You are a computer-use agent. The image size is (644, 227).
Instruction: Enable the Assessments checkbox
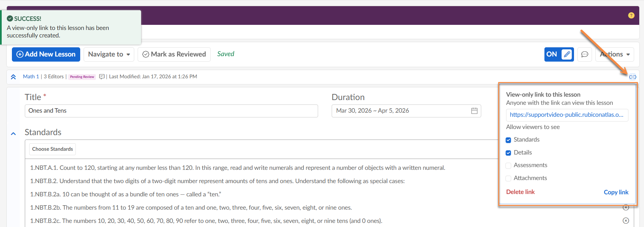coord(508,165)
